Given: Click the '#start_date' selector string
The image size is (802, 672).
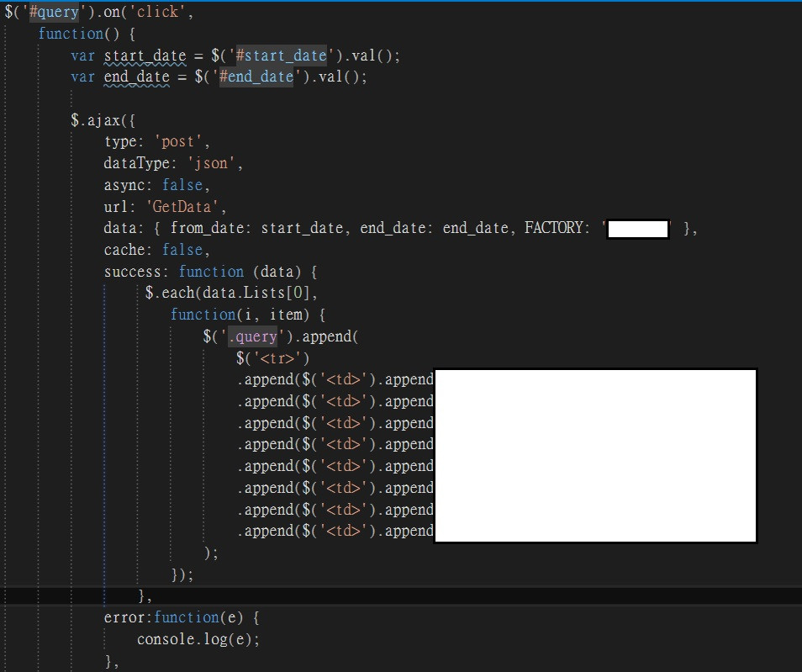Looking at the screenshot, I should coord(282,56).
